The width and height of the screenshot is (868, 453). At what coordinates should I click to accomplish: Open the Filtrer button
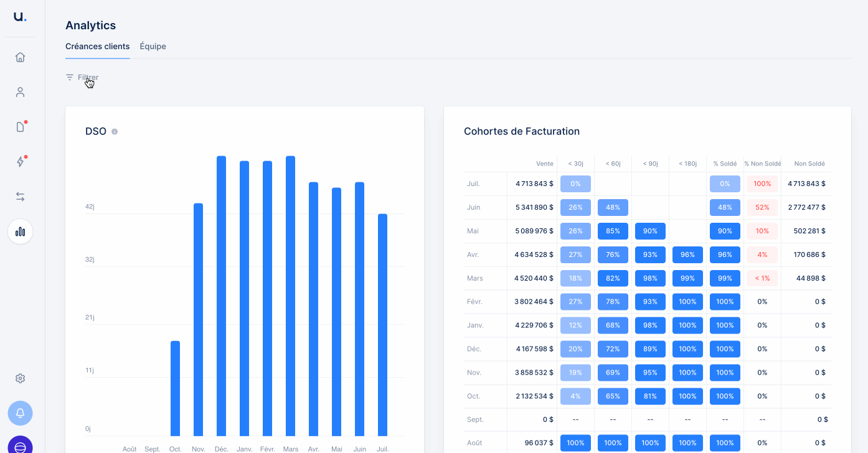pos(82,78)
